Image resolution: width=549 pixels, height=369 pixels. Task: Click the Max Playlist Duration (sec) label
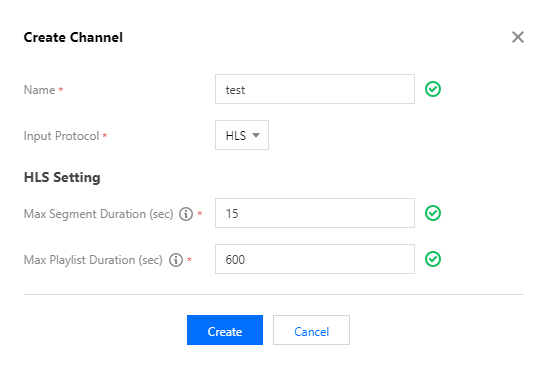click(93, 260)
